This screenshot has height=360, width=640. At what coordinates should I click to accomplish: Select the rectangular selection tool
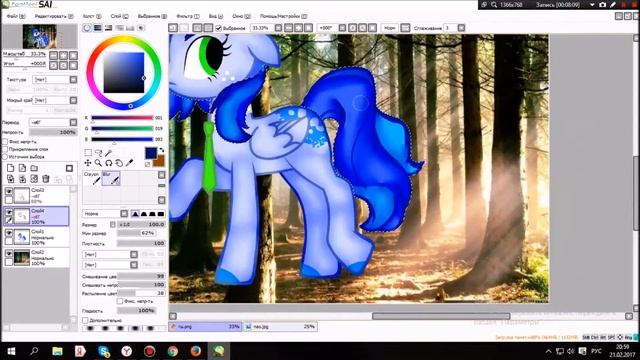pyautogui.click(x=88, y=153)
